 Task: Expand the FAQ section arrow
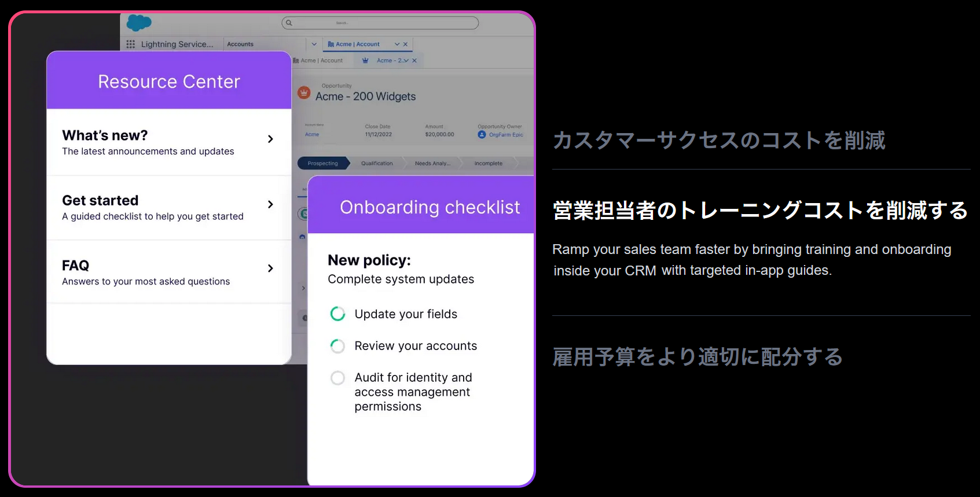(270, 268)
